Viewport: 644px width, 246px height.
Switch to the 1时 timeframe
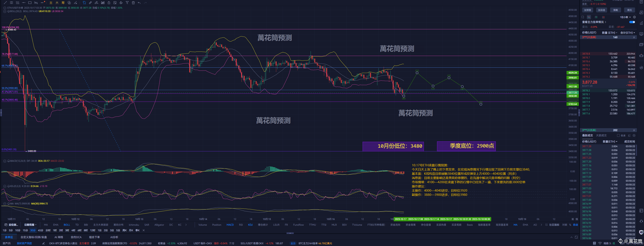pos(55,230)
